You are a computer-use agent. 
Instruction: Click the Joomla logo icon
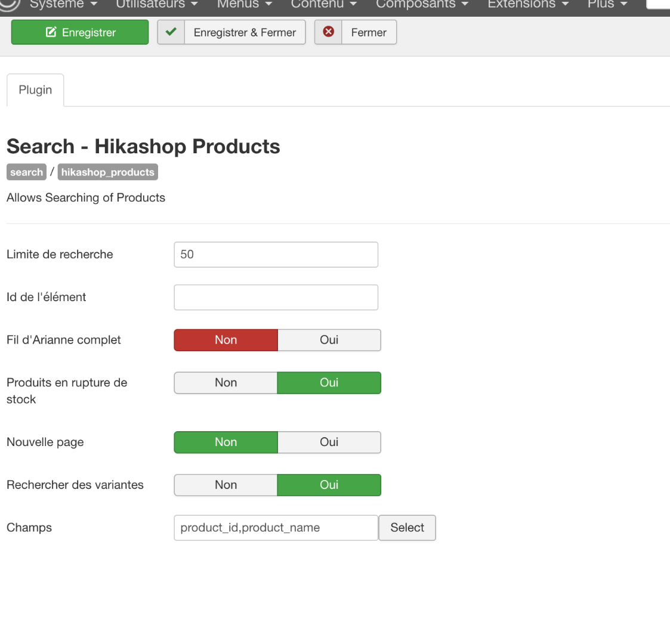click(11, 4)
